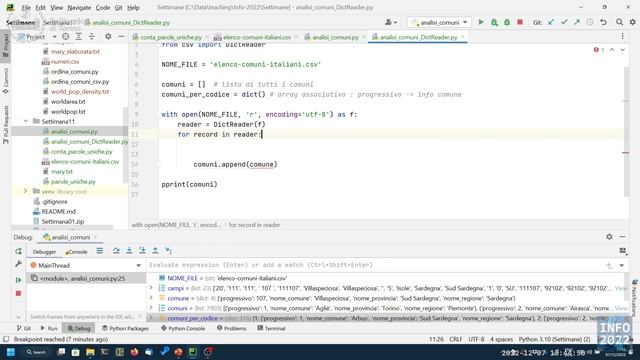Switch to analisi_comuni.py editor tab

coord(335,37)
